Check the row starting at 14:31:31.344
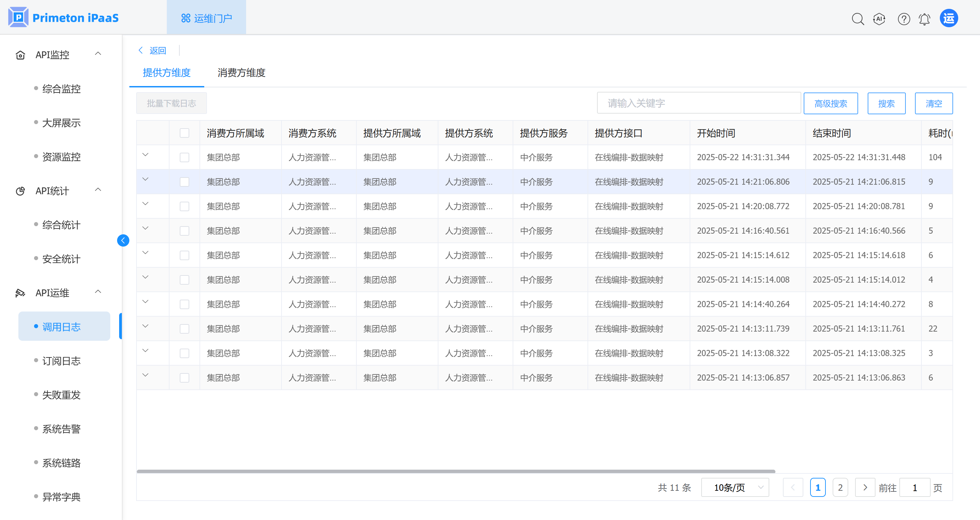The width and height of the screenshot is (980, 520). (x=184, y=157)
